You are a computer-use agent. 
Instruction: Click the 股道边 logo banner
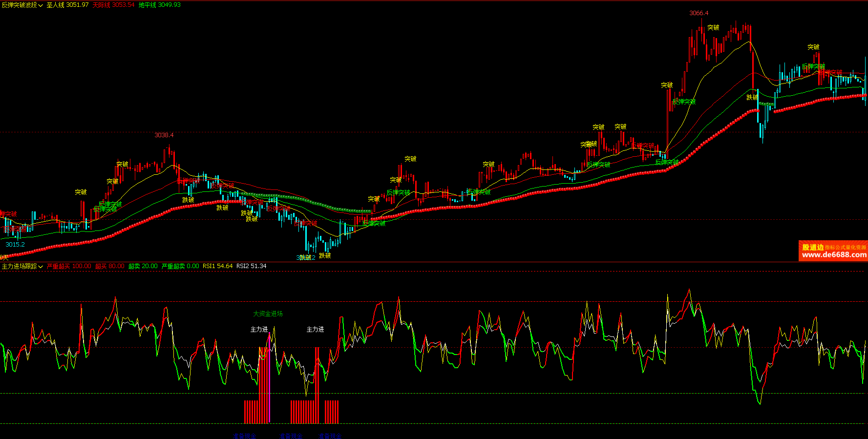coord(813,247)
